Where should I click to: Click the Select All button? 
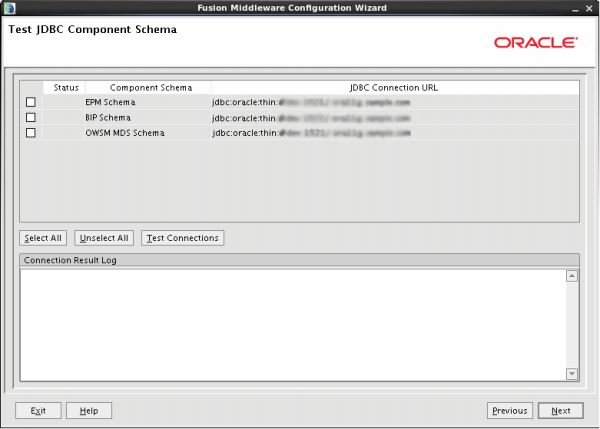pyautogui.click(x=43, y=238)
